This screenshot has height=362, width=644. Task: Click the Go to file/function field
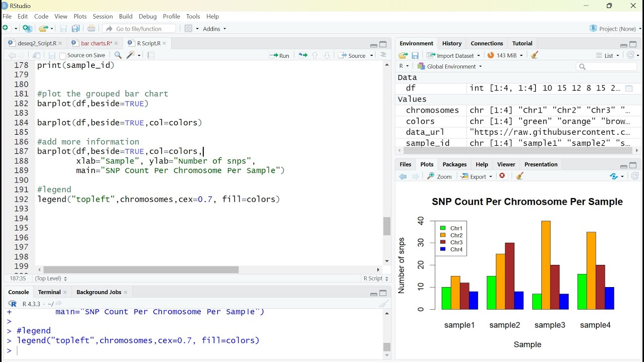pyautogui.click(x=139, y=29)
